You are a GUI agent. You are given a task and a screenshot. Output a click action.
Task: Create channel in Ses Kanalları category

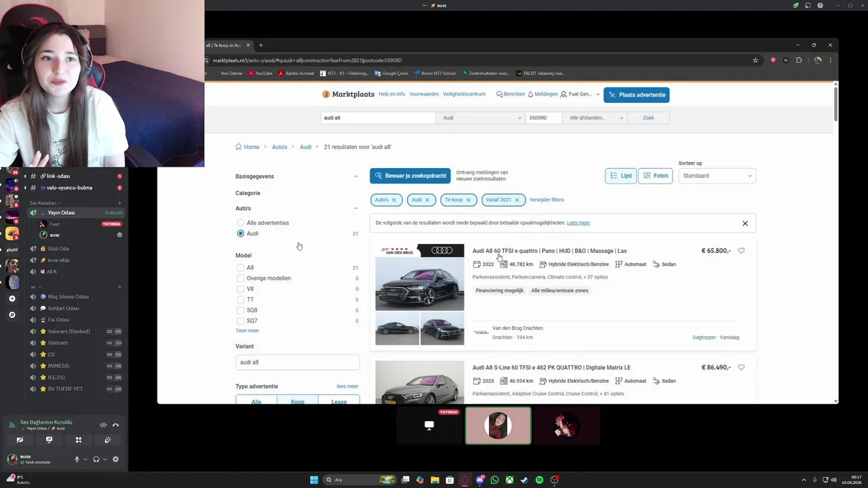click(x=120, y=203)
